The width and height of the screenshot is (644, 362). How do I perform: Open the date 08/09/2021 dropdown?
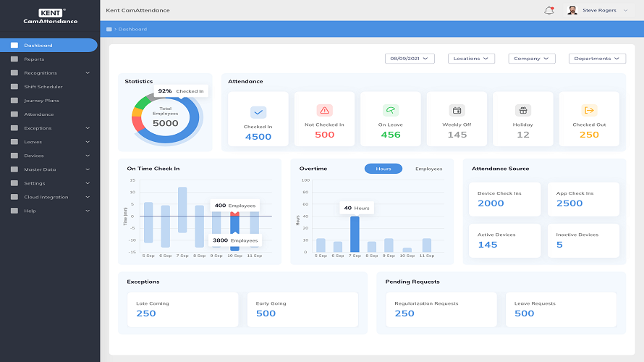[x=410, y=59]
